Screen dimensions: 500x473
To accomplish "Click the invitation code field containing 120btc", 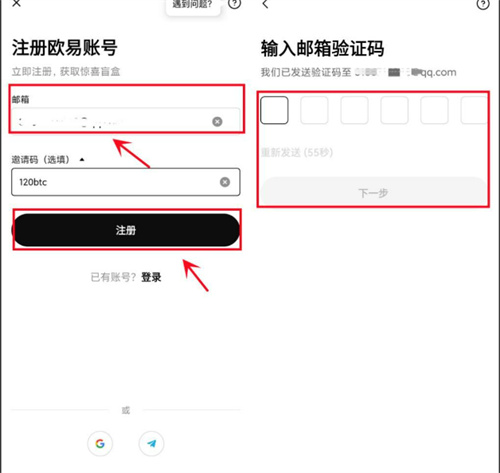I will pos(125,182).
